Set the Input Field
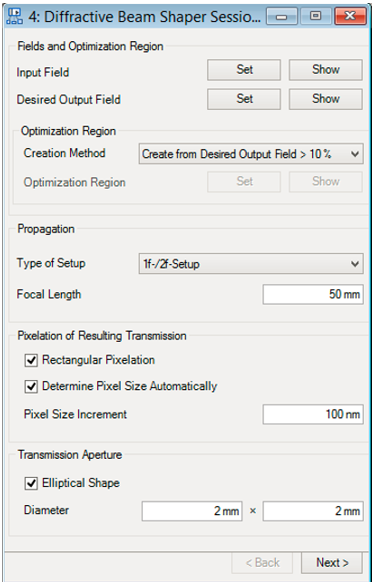Viewport: 372px width, 582px height. click(x=244, y=70)
